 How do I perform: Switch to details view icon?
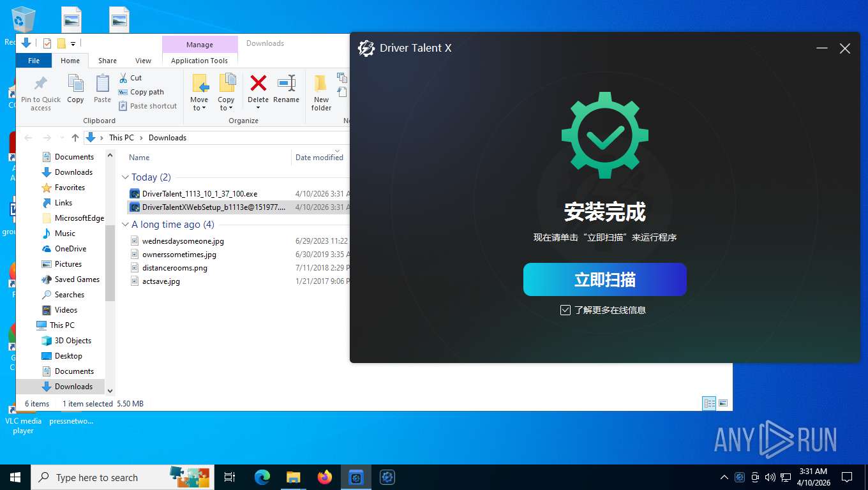[x=709, y=403]
